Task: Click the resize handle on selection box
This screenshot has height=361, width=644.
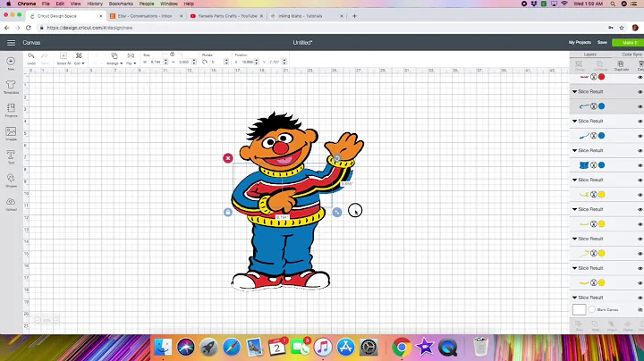Action: click(337, 212)
